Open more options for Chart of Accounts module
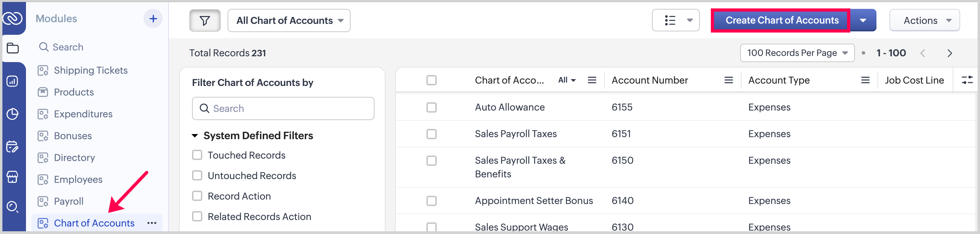This screenshot has width=980, height=234. [x=152, y=223]
